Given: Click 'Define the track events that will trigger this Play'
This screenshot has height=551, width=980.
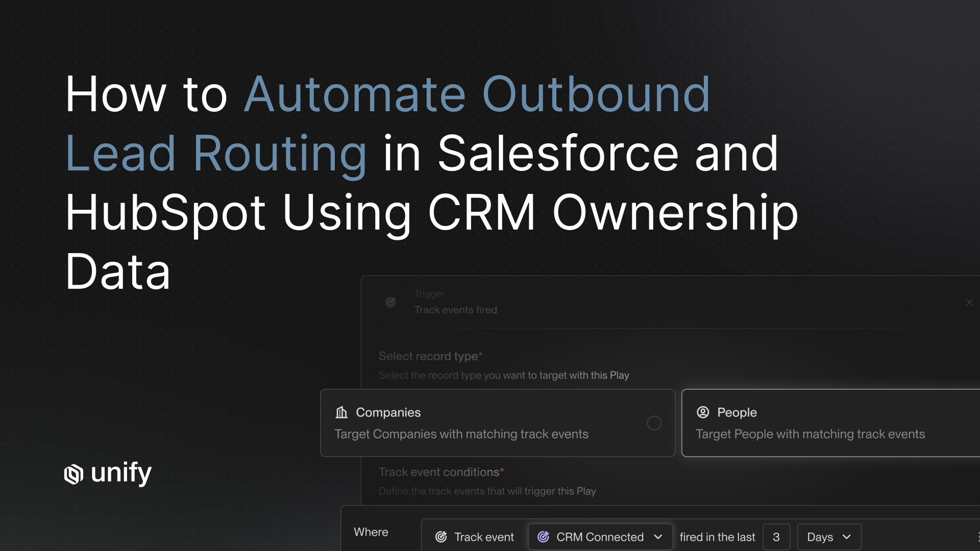Looking at the screenshot, I should 487,491.
